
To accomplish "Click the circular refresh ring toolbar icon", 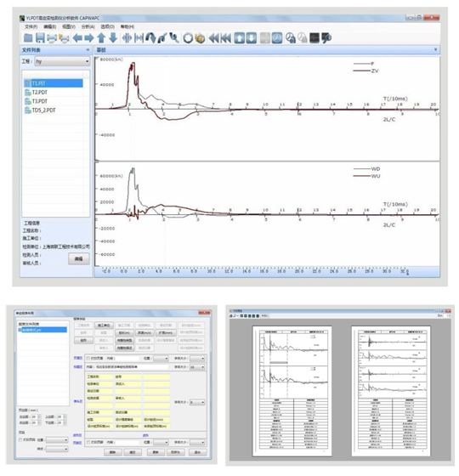I will click(188, 38).
